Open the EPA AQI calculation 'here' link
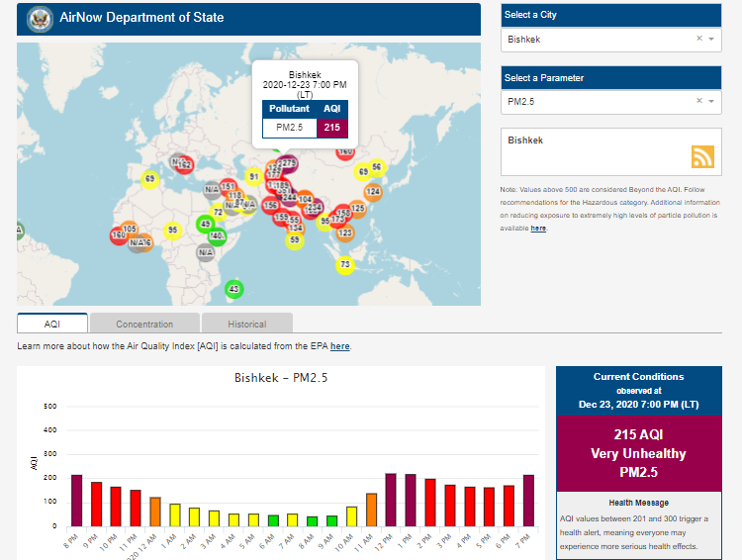The image size is (742, 560). (339, 346)
